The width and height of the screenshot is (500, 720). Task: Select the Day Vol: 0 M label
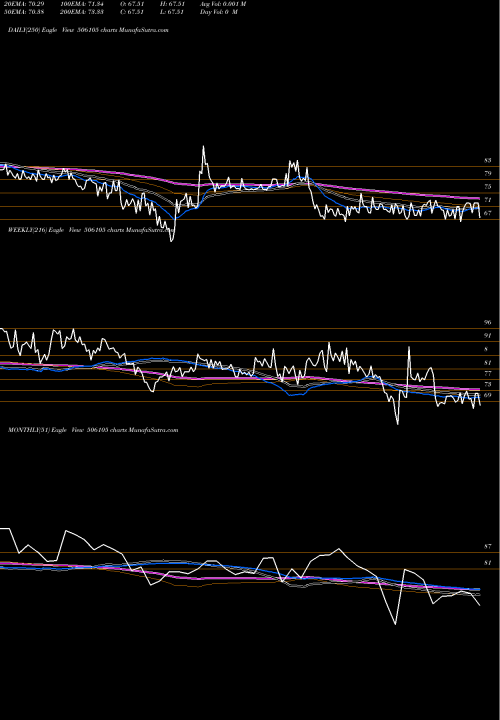[x=219, y=12]
